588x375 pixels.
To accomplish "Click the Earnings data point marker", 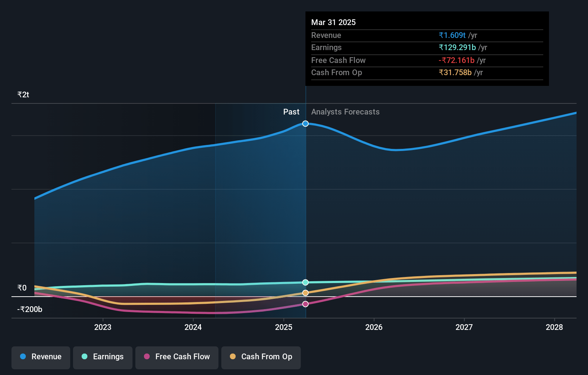I will [x=305, y=282].
